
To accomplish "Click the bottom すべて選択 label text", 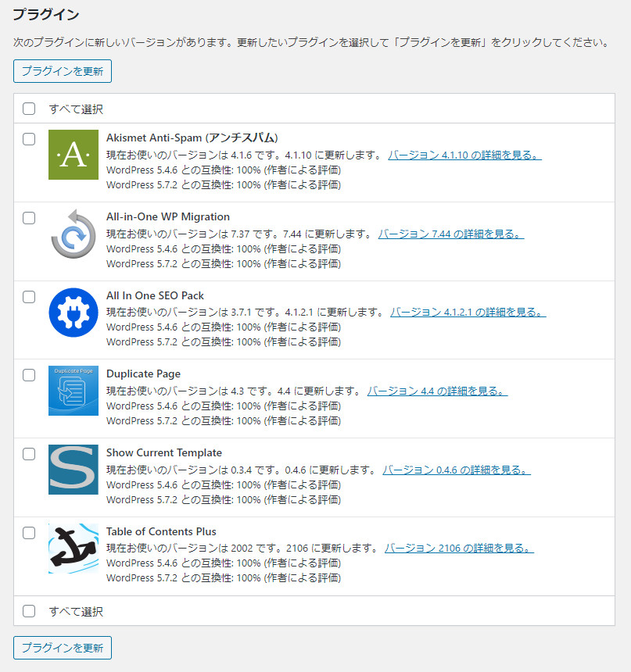I will point(76,612).
